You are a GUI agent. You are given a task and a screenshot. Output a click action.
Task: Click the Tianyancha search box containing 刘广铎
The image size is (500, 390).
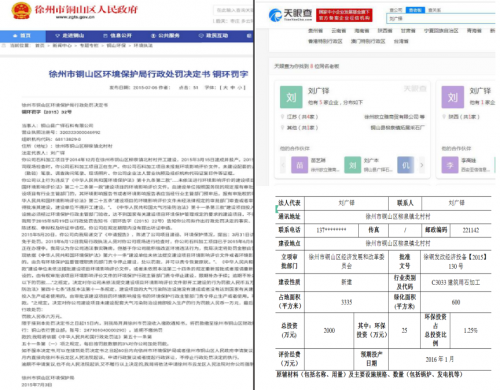coord(441,19)
